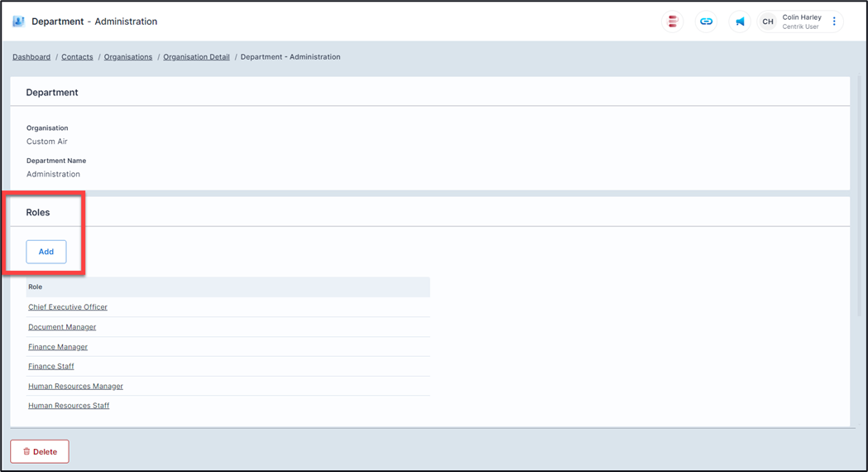
Task: Open the blue chain link icon
Action: [706, 22]
